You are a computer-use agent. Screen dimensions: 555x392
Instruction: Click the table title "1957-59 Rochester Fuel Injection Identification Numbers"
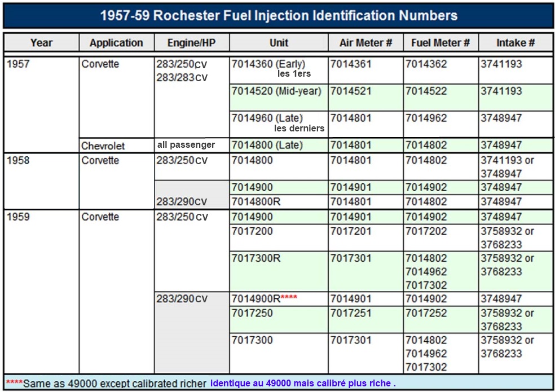pos(279,16)
